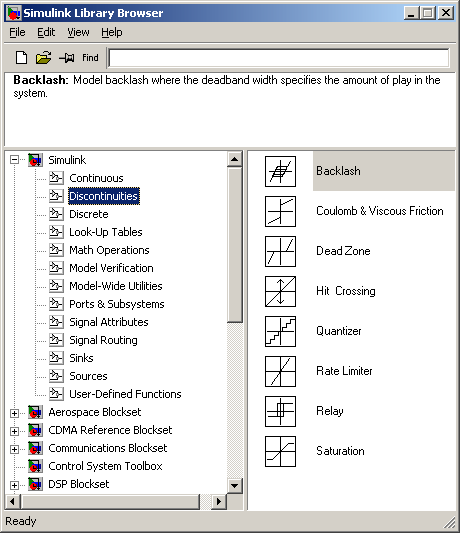Expand the Aerospace Blockset node
460x533 pixels.
14,413
